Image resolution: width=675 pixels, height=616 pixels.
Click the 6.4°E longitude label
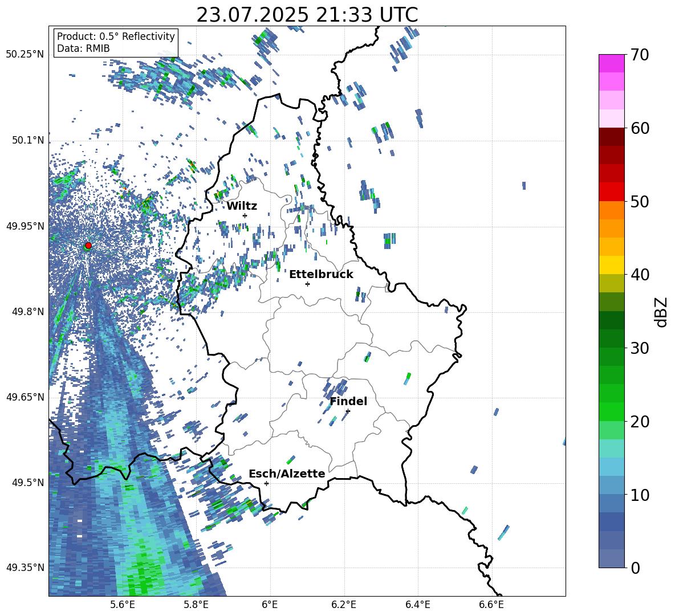point(418,605)
